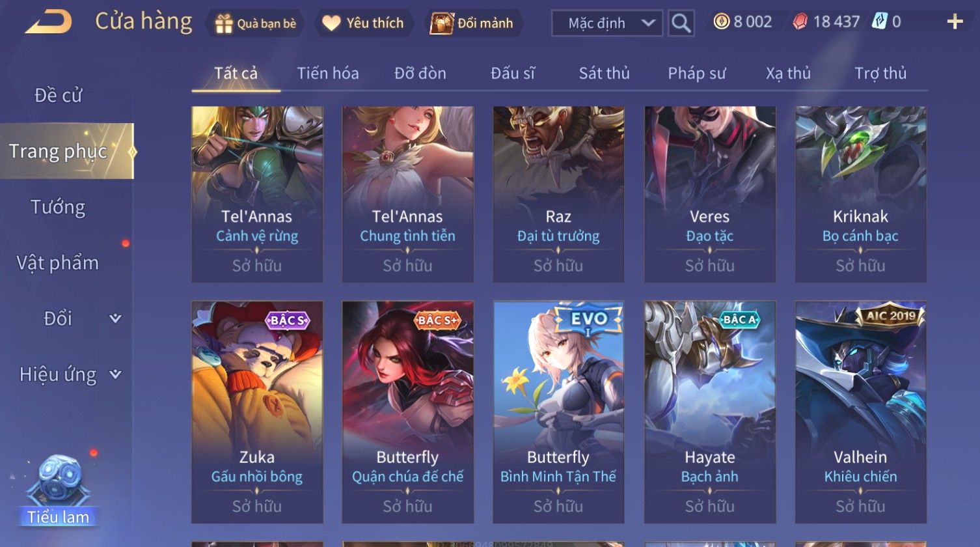Select the Zuka Gấu nhồi bông skin
The height and width of the screenshot is (547, 980).
coord(257,412)
